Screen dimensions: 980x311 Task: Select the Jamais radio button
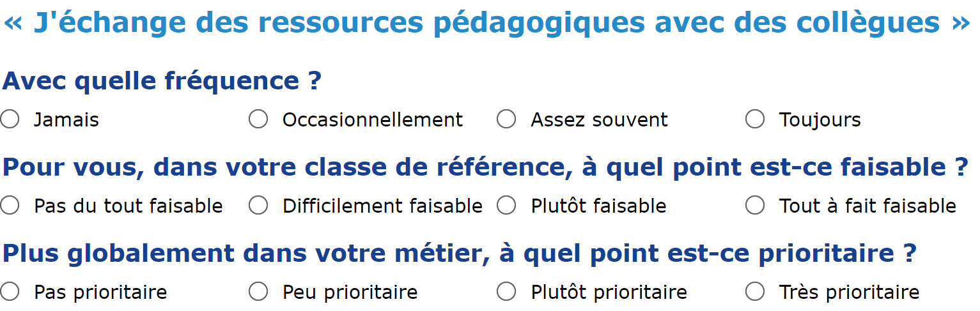(x=10, y=119)
